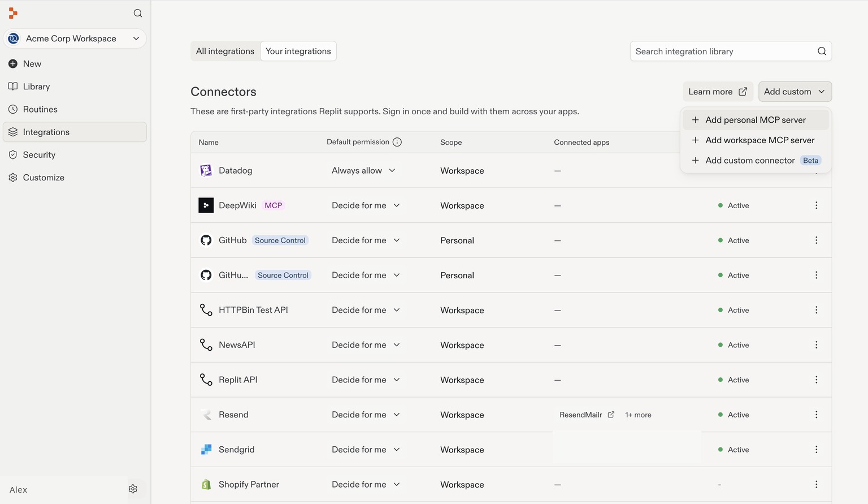Open the ResendMailr connected app
The height and width of the screenshot is (504, 868).
point(587,415)
